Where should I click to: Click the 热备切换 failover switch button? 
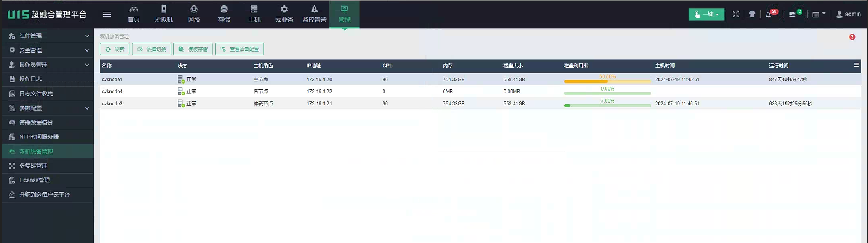coord(152,49)
